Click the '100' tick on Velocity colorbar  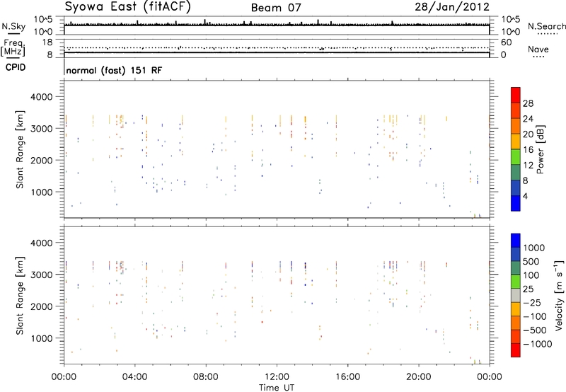pos(531,275)
